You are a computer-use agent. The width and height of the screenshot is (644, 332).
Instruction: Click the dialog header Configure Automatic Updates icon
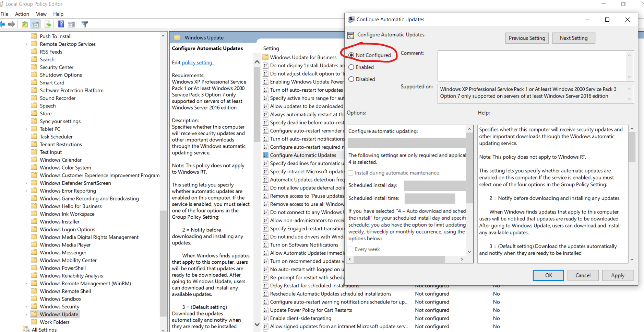tap(350, 35)
